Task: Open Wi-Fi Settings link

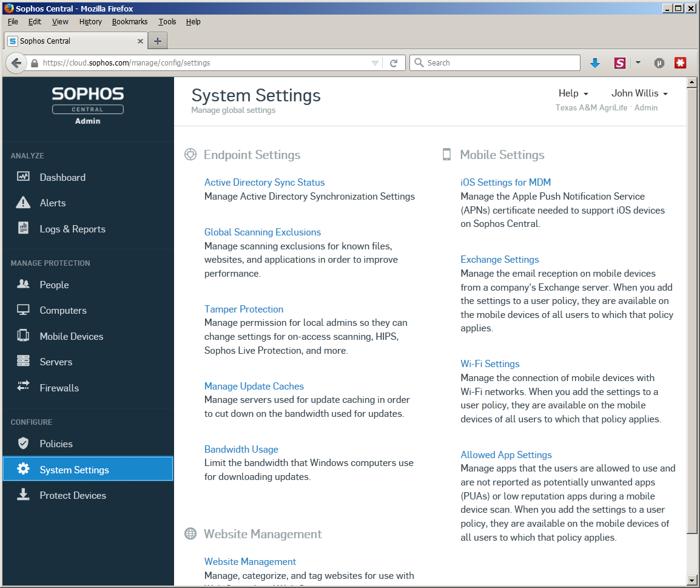Action: tap(490, 364)
